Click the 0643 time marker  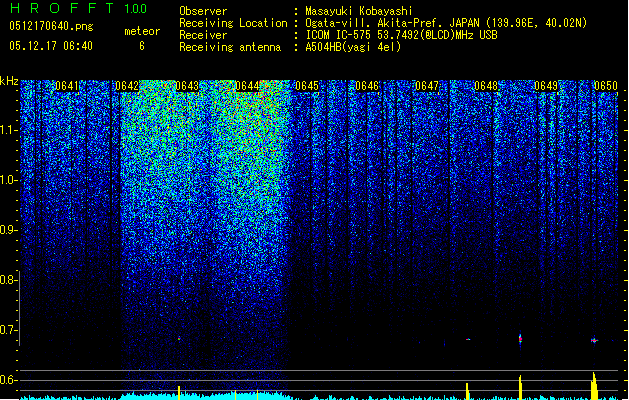[x=187, y=86]
